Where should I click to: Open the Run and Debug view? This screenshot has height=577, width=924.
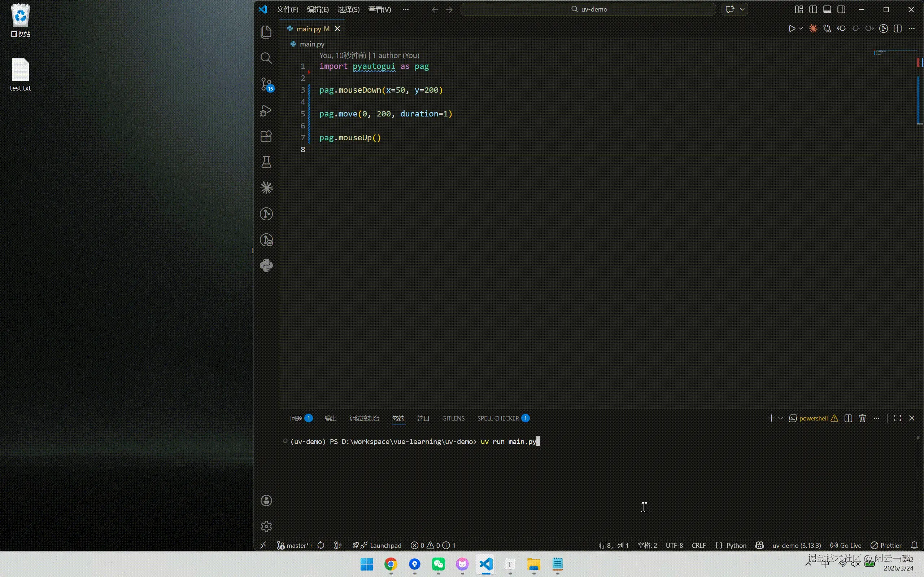coord(266,111)
